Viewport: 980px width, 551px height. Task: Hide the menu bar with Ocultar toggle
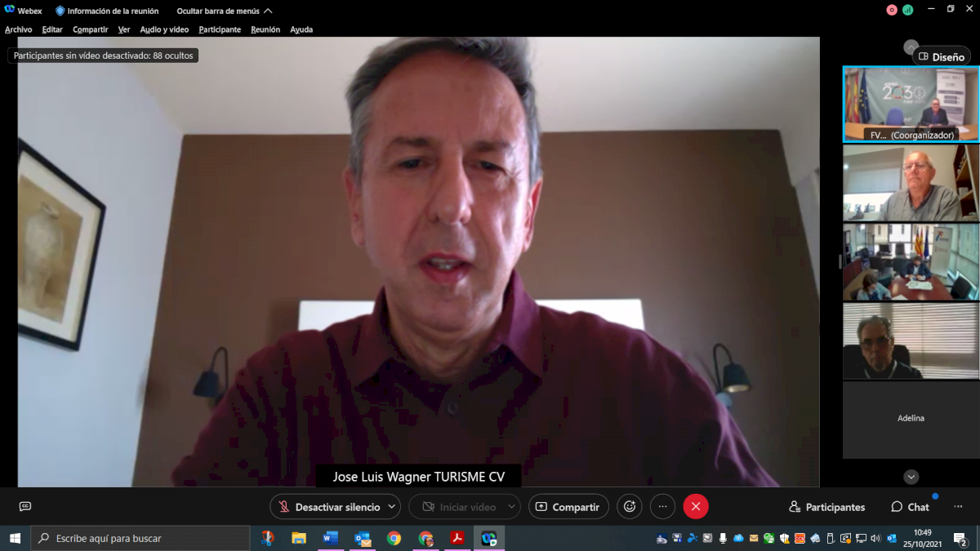click(x=225, y=11)
